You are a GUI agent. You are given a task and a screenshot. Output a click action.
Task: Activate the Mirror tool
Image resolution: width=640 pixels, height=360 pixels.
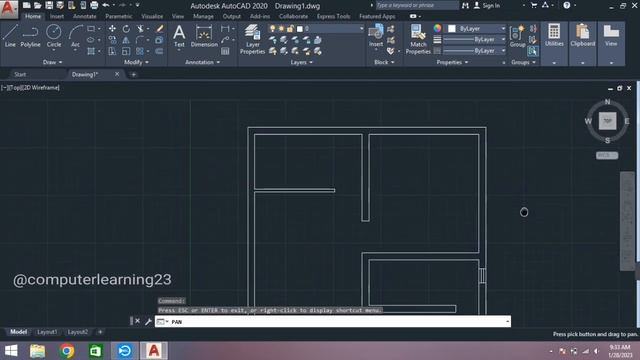(x=126, y=40)
